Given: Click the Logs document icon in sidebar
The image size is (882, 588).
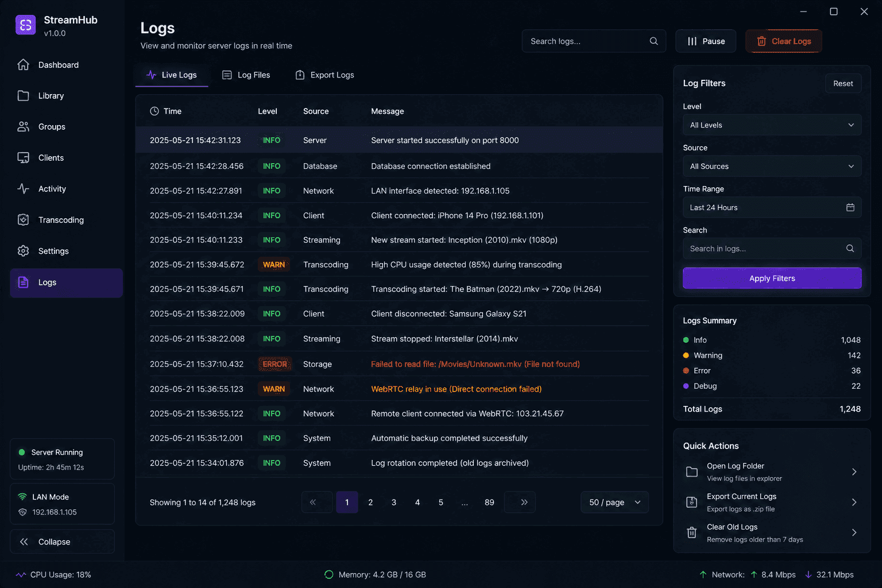Looking at the screenshot, I should pyautogui.click(x=23, y=282).
